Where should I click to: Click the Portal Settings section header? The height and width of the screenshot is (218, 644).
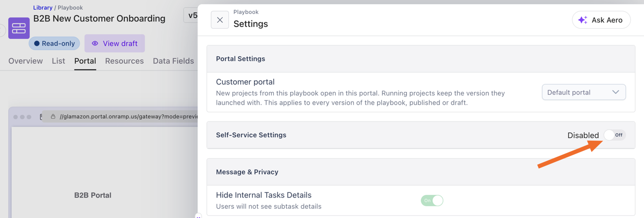click(x=421, y=59)
